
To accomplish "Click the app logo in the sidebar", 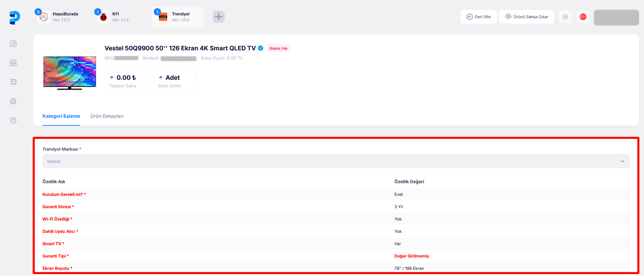I will [14, 17].
